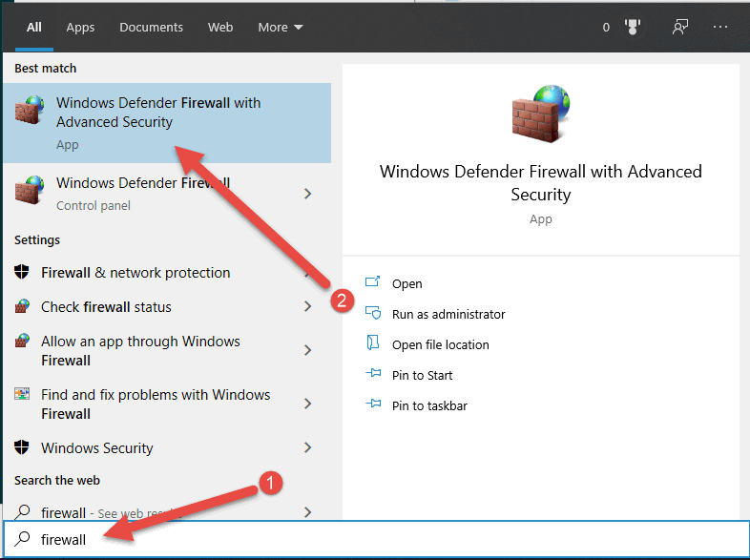Click the firewall See web results entry
Viewport: 750px width, 560px height.
pos(167,512)
